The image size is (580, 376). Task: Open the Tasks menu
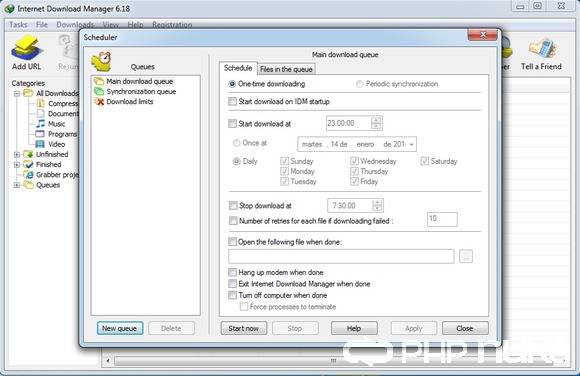pos(18,25)
